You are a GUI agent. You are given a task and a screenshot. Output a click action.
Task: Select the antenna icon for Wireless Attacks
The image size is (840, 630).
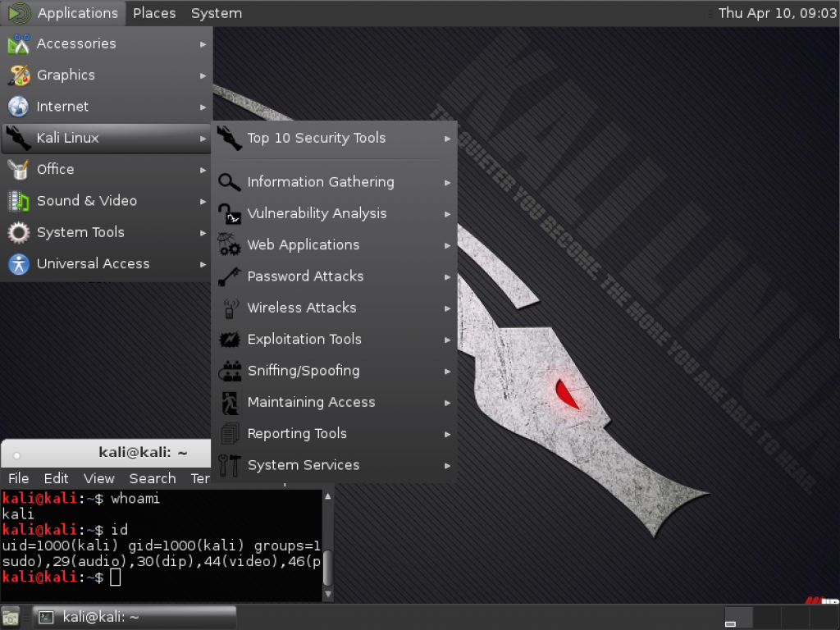coord(230,308)
